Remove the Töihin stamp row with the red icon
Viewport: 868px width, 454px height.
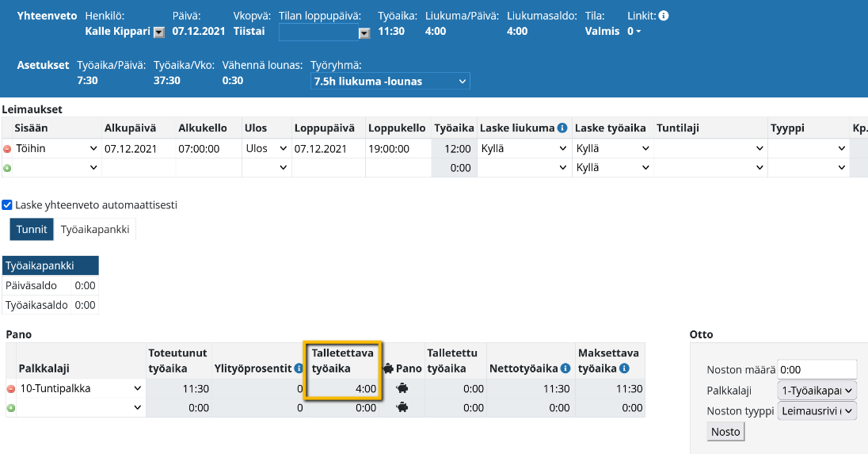(8, 149)
